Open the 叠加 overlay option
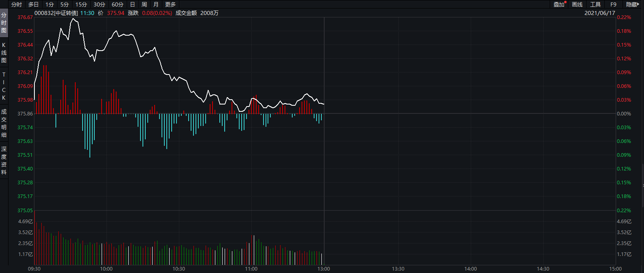Screen dimensions: 644x273 point(559,4)
